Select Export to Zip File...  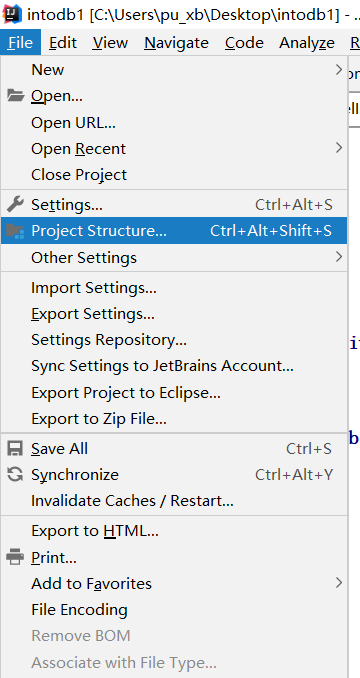(x=174, y=419)
